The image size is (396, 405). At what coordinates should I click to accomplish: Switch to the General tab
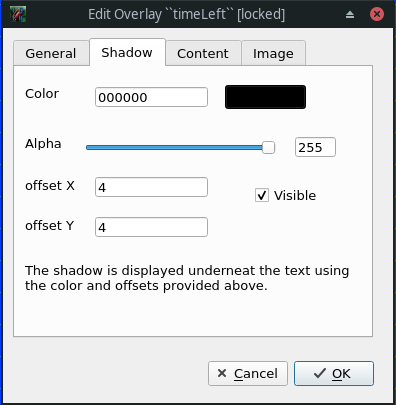tap(51, 53)
